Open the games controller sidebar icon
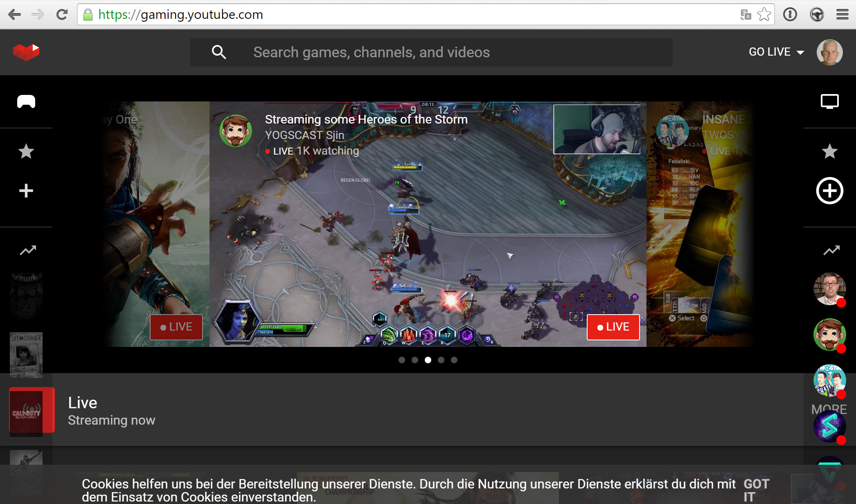The height and width of the screenshot is (504, 856). tap(26, 101)
